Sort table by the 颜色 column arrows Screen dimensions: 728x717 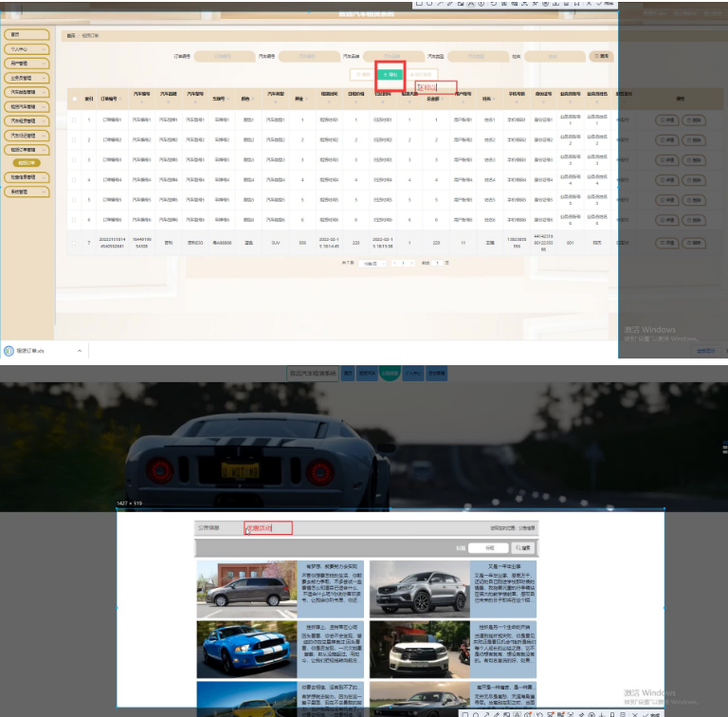[253, 99]
